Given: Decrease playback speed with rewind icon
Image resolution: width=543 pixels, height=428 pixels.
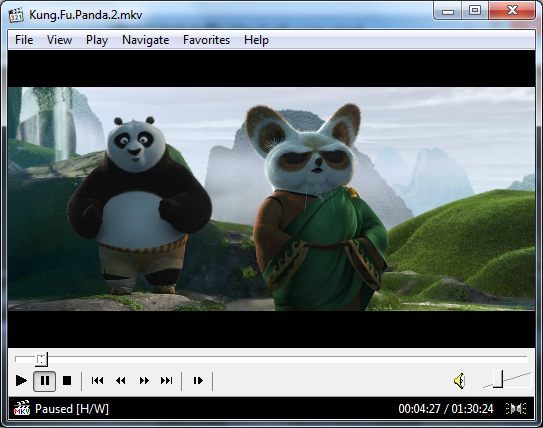Looking at the screenshot, I should (121, 381).
